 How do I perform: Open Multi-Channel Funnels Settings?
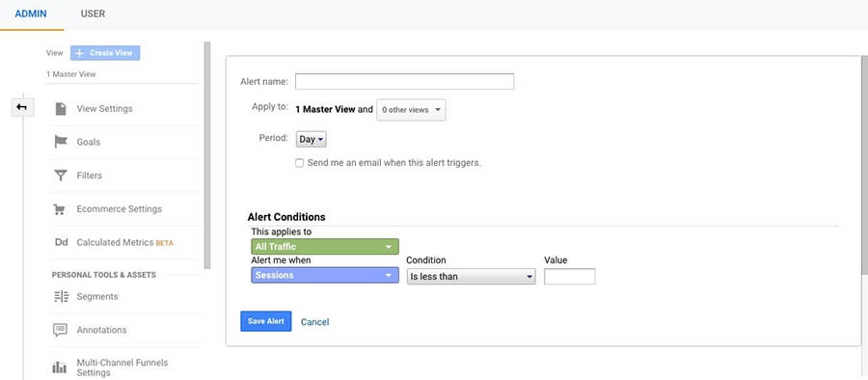pyautogui.click(x=123, y=367)
